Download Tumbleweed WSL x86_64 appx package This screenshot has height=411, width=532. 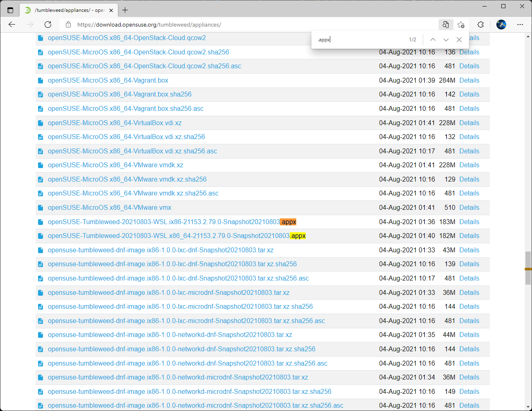coord(177,236)
